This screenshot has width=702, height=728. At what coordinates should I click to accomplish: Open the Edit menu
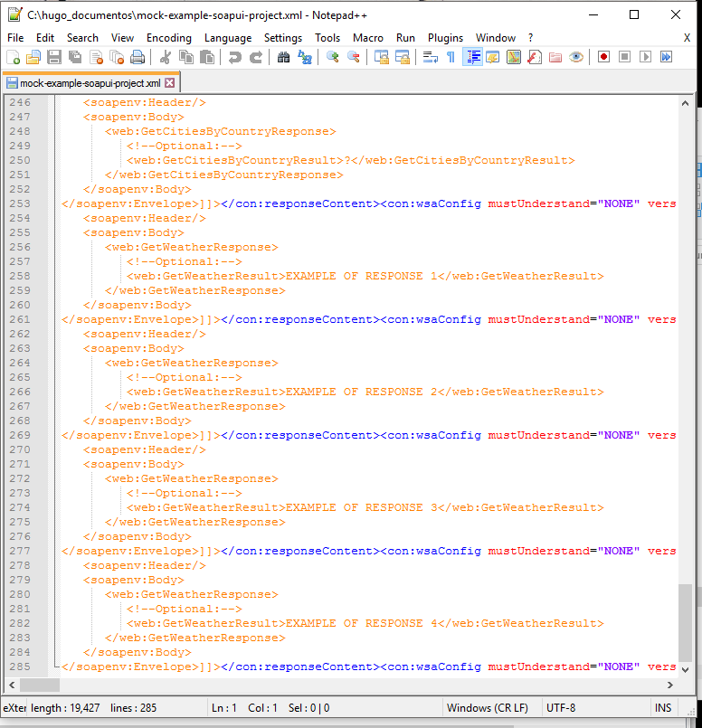[x=45, y=38]
